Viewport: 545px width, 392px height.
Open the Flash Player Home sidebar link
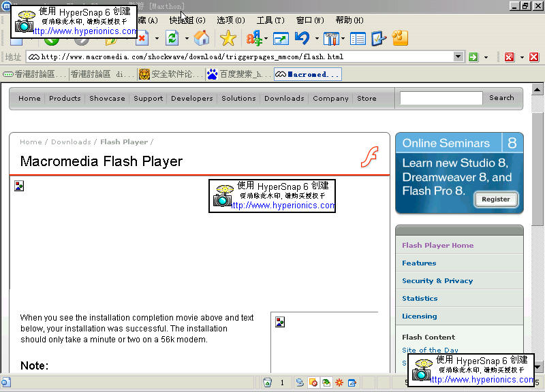(437, 245)
